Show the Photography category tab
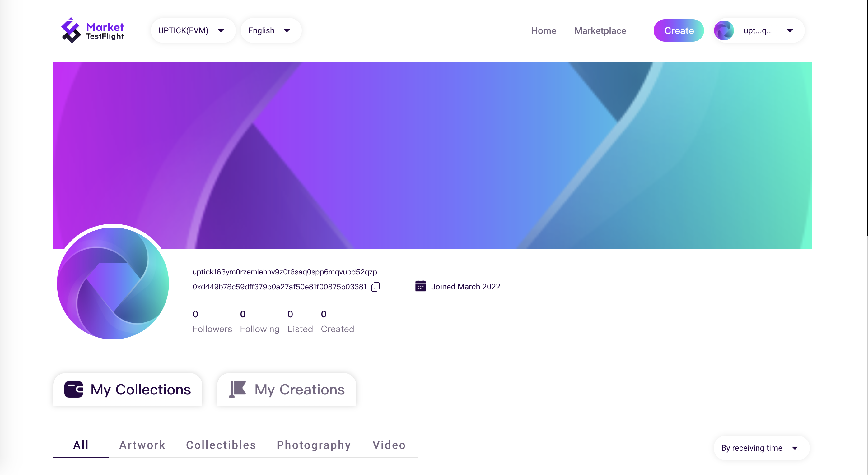The width and height of the screenshot is (868, 475). (314, 445)
